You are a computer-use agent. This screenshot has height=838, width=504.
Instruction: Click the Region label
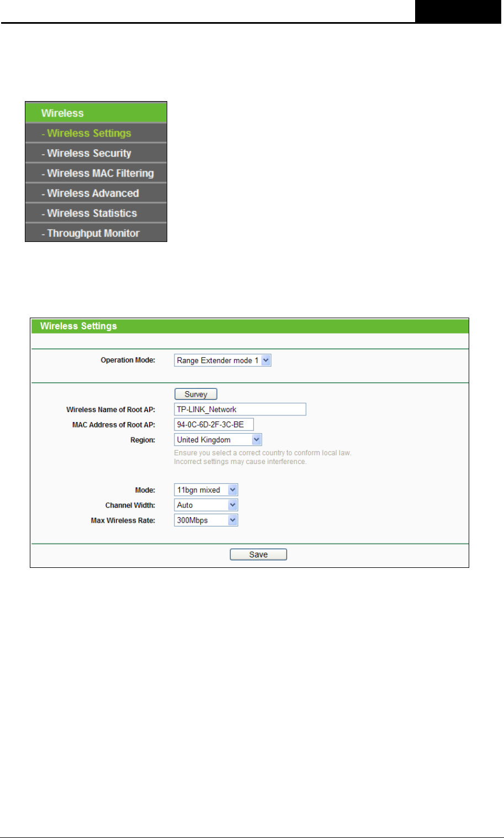pos(143,440)
